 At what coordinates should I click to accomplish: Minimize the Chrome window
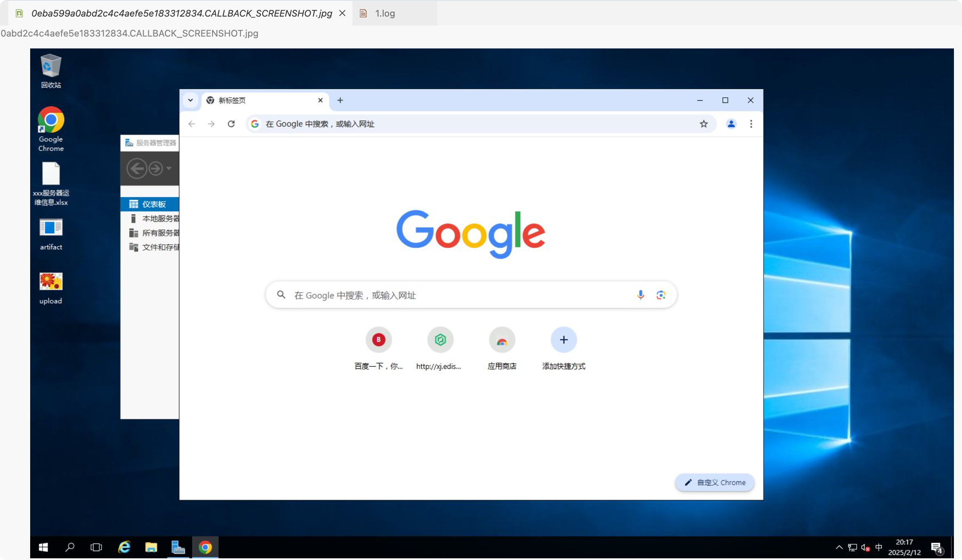pyautogui.click(x=700, y=100)
